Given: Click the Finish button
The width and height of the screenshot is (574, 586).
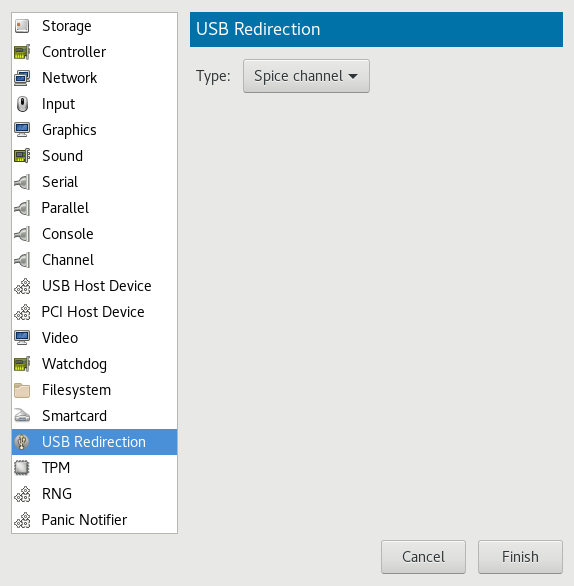Looking at the screenshot, I should coord(520,557).
